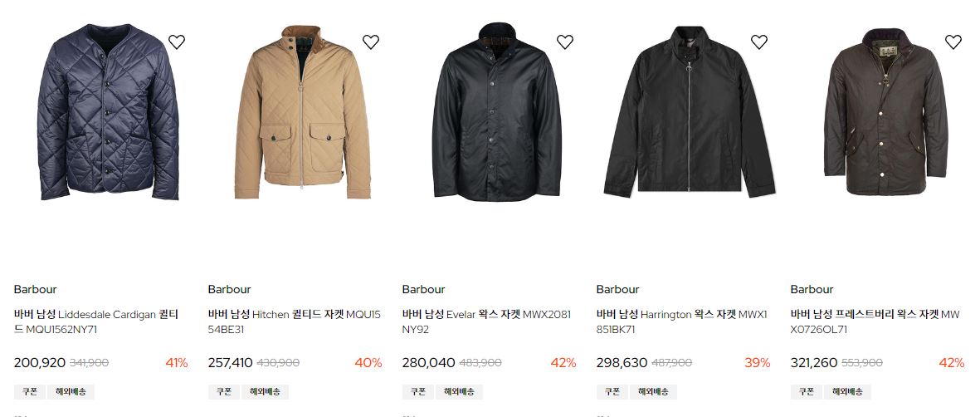Open Liddesdale Cardigan MQU1562NY71 product title

point(96,321)
